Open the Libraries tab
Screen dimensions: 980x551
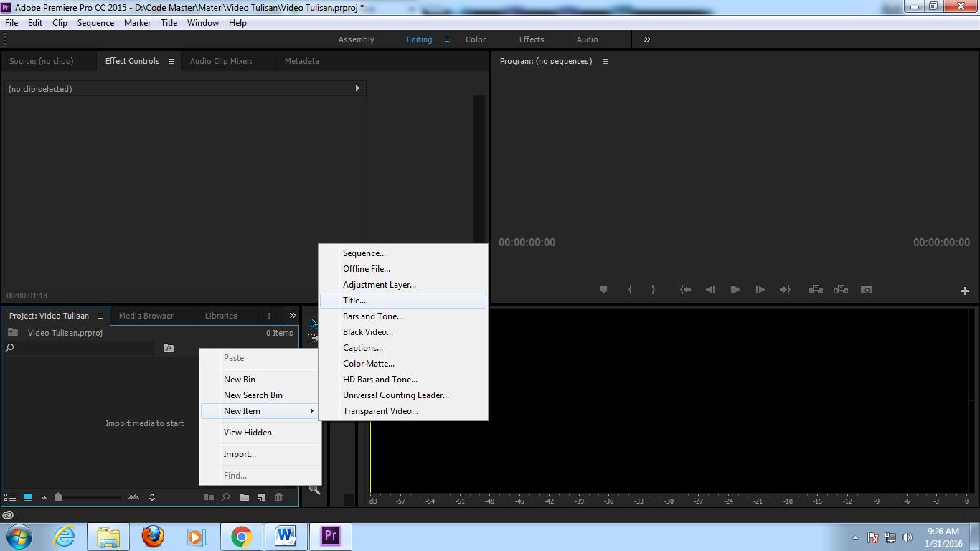(221, 316)
